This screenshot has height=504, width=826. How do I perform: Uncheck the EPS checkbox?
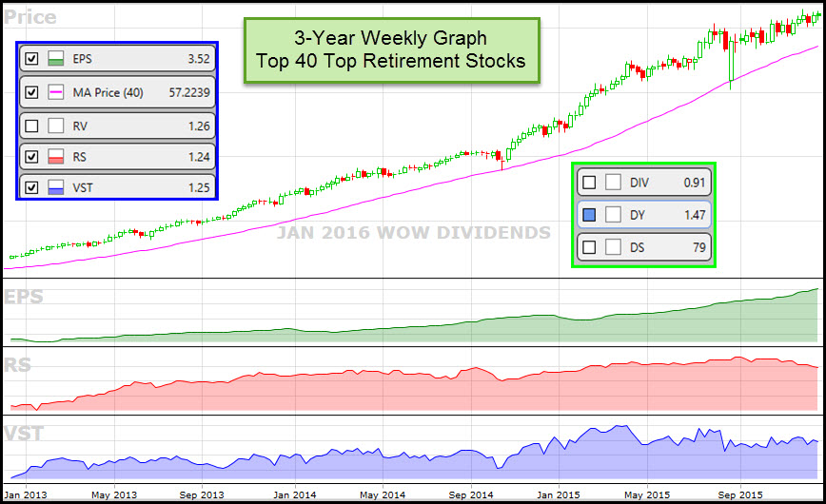point(31,58)
